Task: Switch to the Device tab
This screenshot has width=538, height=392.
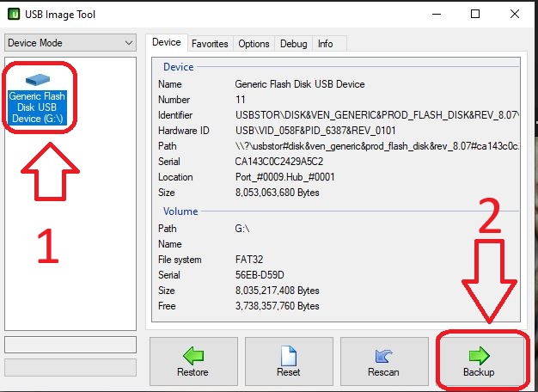Action: pyautogui.click(x=167, y=42)
